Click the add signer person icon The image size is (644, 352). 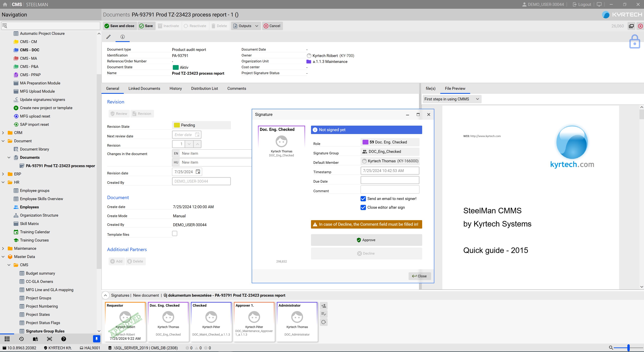323,306
